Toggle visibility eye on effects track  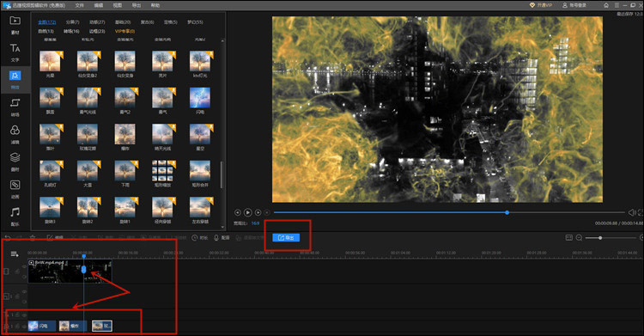(x=24, y=327)
